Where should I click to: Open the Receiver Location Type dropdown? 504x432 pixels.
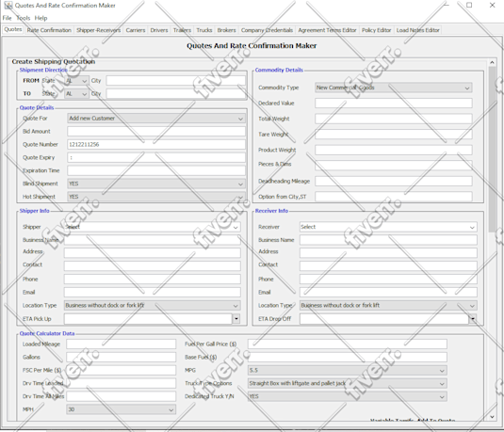tap(388, 306)
